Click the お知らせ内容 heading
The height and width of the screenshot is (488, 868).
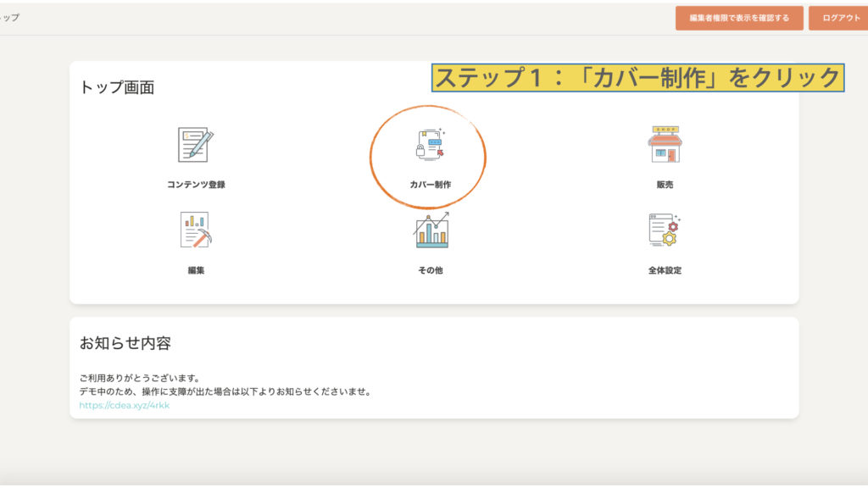125,343
